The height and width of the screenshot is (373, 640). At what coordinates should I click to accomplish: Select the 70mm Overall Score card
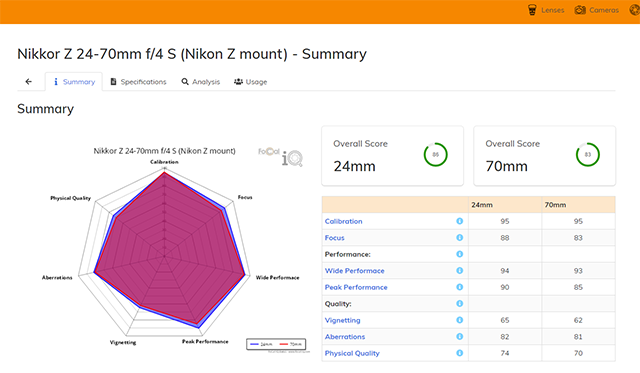(x=544, y=156)
